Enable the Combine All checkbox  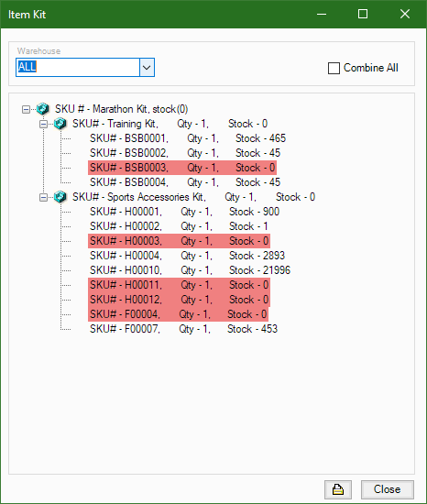(x=334, y=68)
